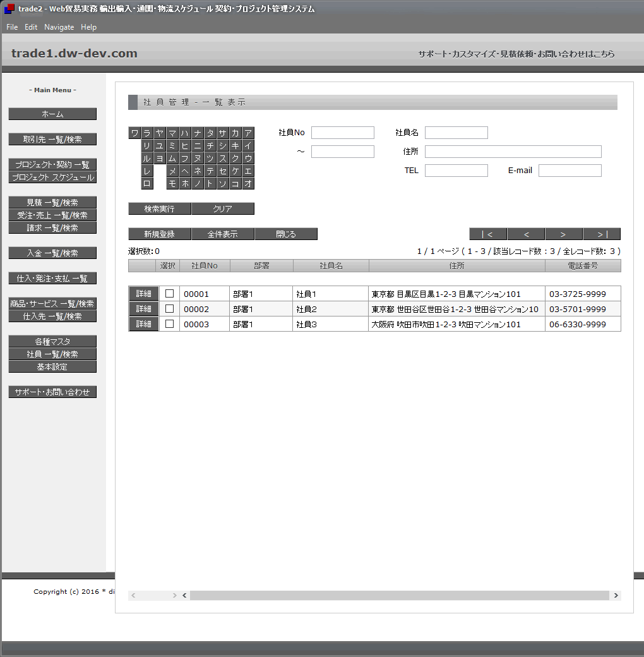This screenshot has width=644, height=657.
Task: Filter by kana メ key
Action: click(172, 171)
